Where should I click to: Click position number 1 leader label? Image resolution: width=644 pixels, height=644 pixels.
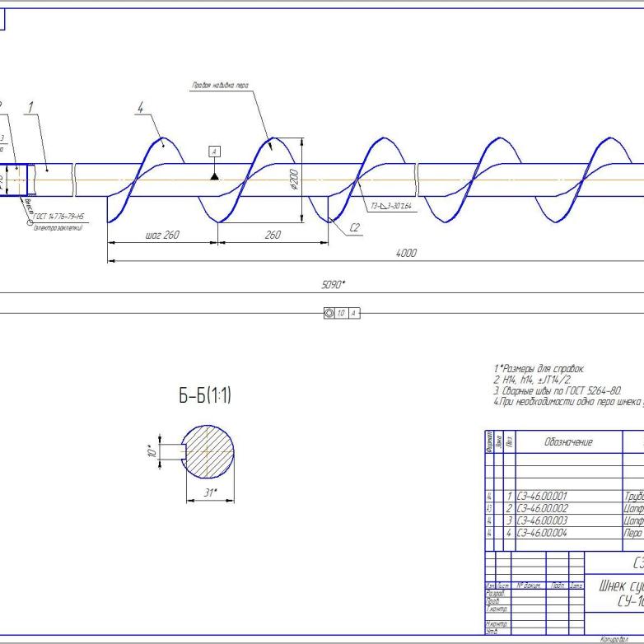[x=30, y=107]
